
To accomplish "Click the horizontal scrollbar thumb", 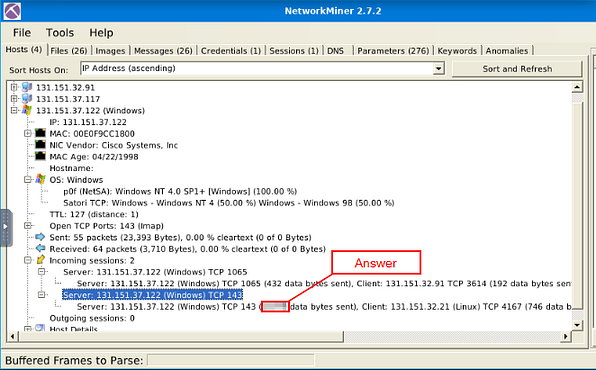I will click(181, 336).
